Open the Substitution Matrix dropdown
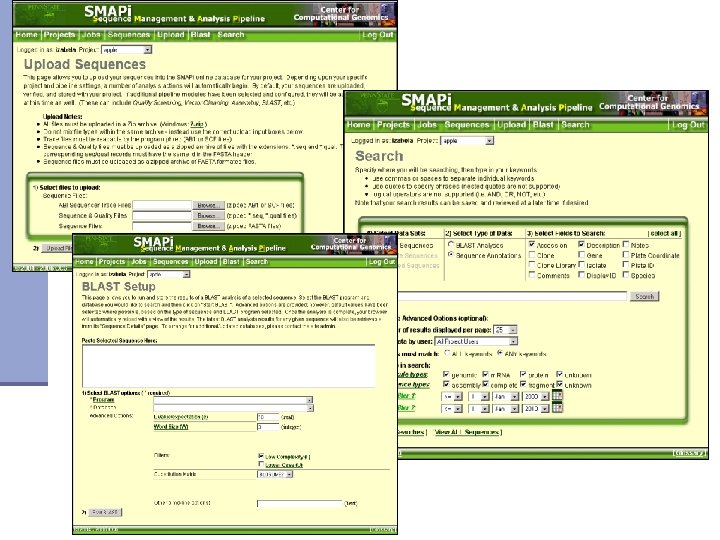The width and height of the screenshot is (720, 540). tap(275, 474)
